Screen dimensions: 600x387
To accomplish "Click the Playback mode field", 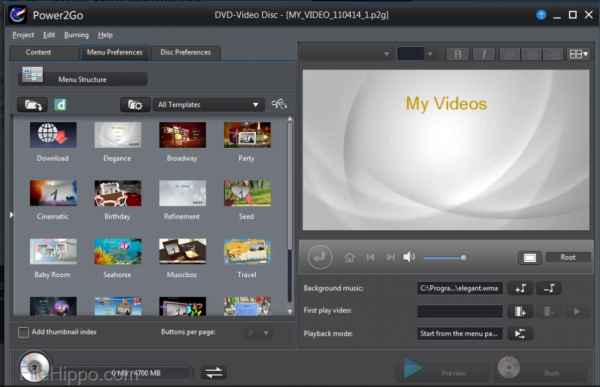I will [460, 333].
